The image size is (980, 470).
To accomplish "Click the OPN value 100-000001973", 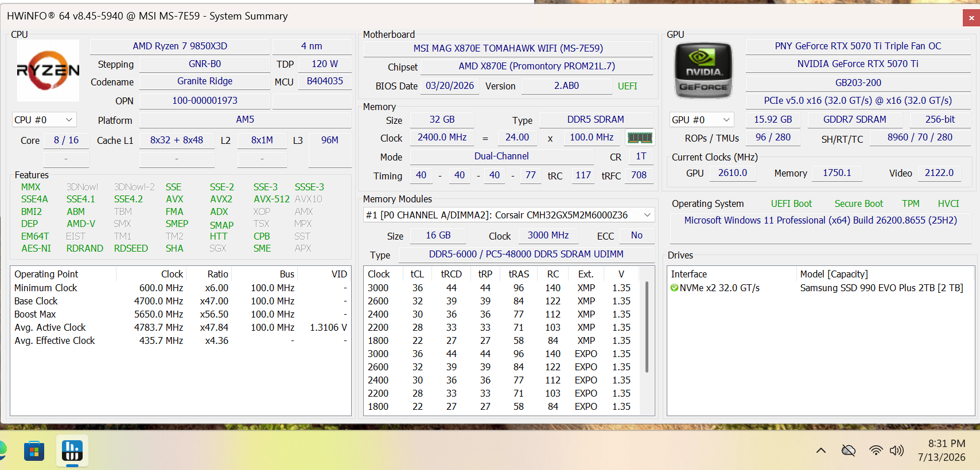I will point(205,101).
